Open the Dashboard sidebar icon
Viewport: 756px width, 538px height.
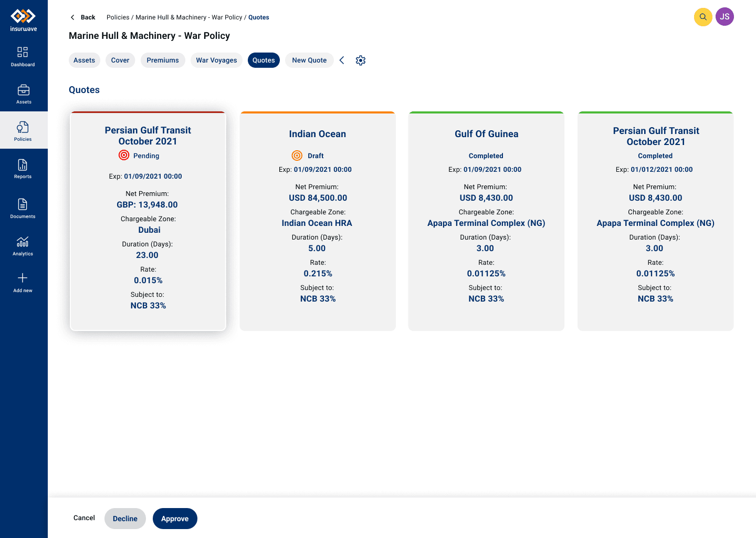(x=23, y=52)
